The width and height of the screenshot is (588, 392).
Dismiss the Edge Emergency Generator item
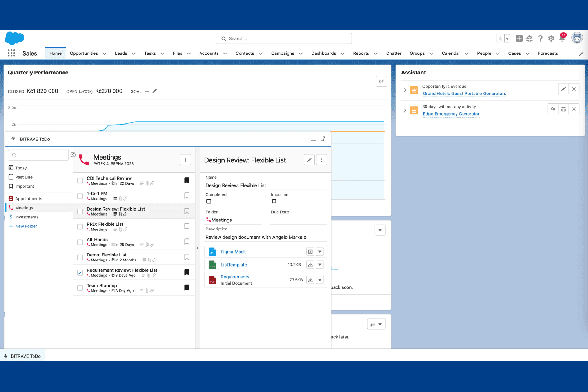[574, 109]
